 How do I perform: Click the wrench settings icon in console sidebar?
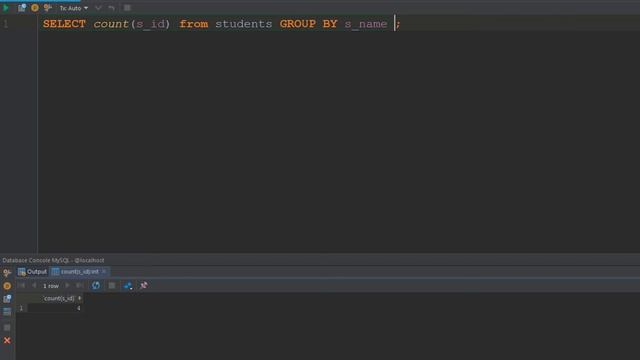click(x=7, y=272)
